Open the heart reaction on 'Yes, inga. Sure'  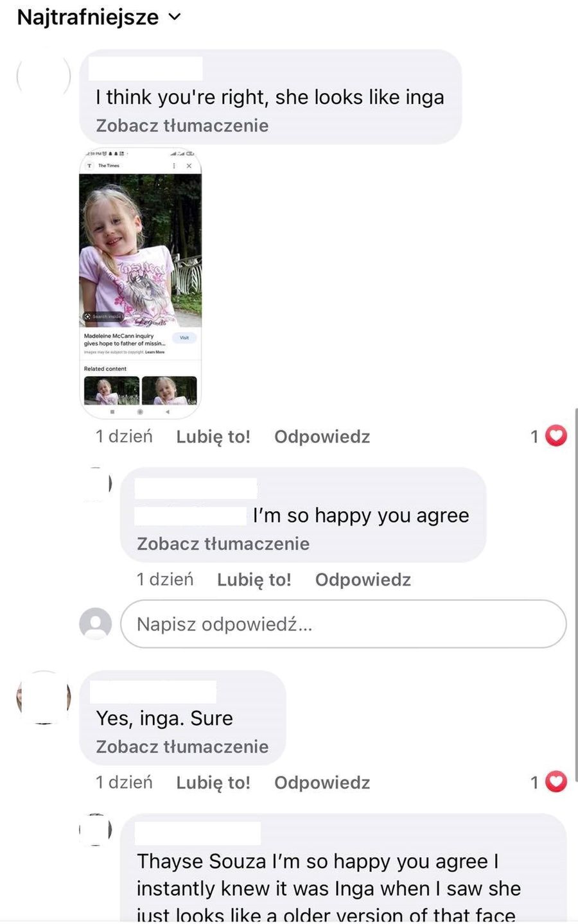click(x=556, y=782)
